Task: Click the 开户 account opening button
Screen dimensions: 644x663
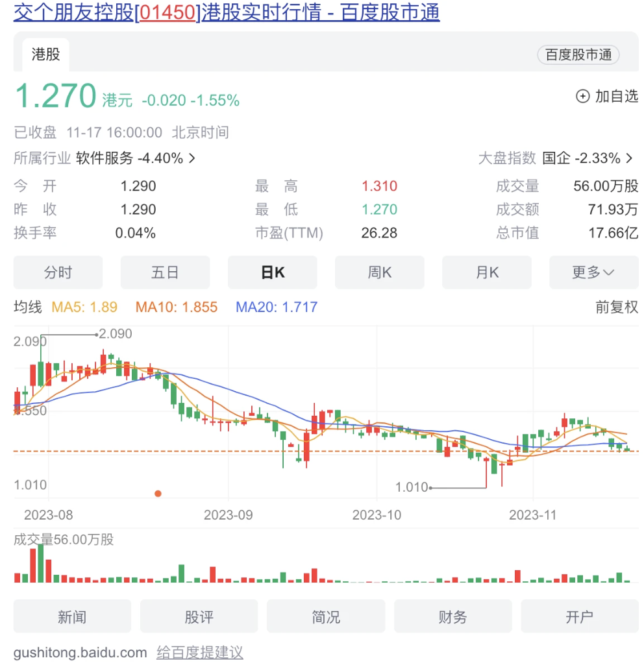Action: pos(579,616)
